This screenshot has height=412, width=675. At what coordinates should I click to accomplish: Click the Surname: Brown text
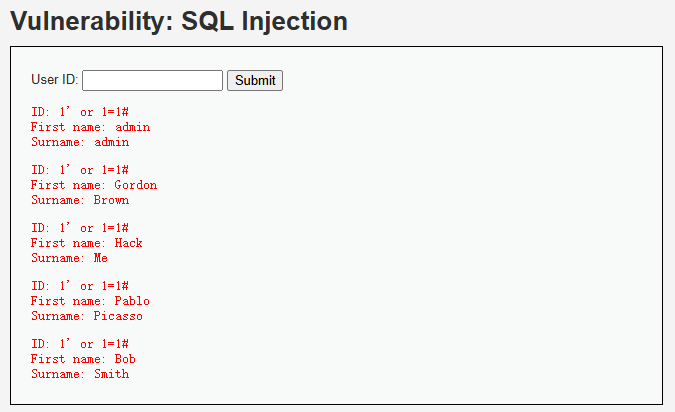tap(80, 200)
